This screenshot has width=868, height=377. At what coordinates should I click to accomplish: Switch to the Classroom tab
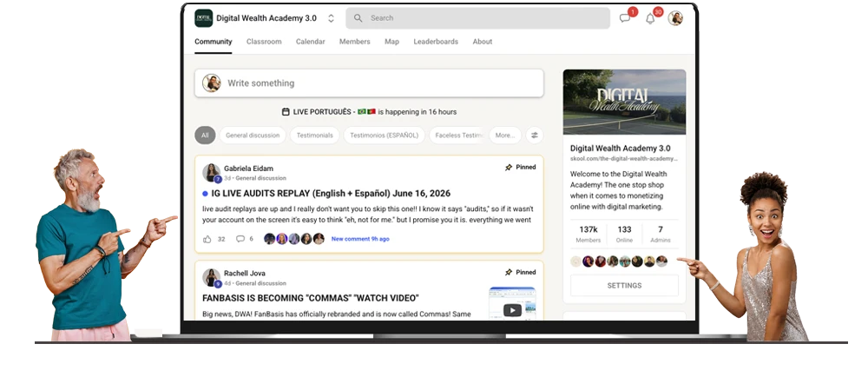tap(264, 42)
